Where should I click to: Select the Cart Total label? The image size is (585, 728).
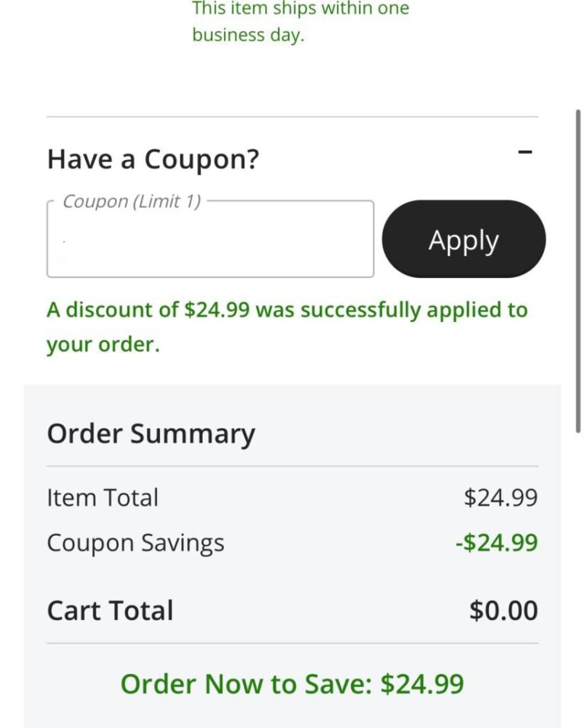point(110,609)
